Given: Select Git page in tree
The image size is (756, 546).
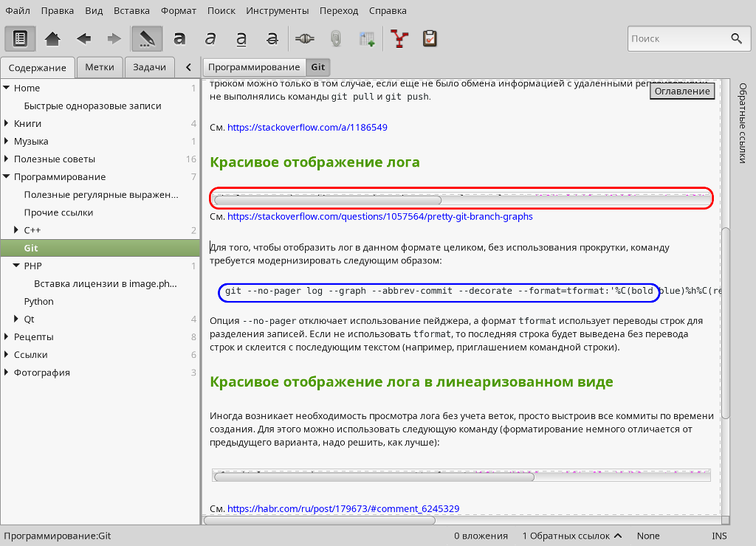Looking at the screenshot, I should pos(100,248).
